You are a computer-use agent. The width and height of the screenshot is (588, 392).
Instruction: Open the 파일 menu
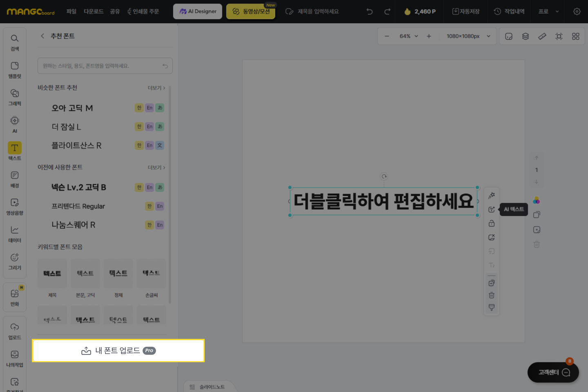point(71,11)
